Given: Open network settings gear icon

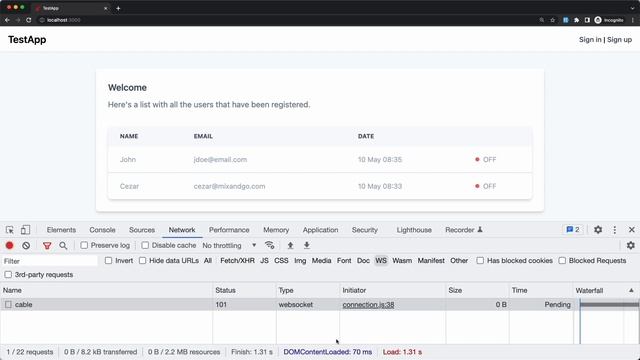Looking at the screenshot, I should pyautogui.click(x=631, y=245).
